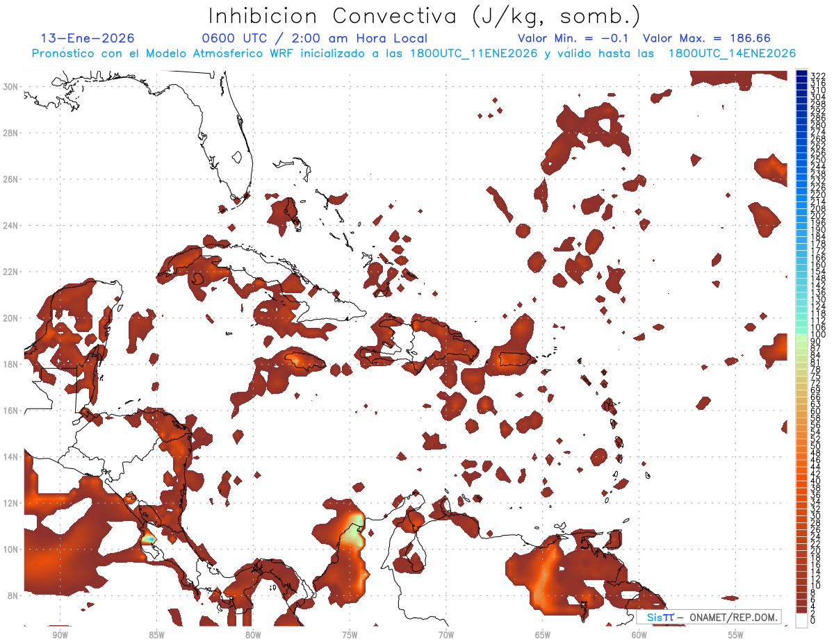Click the '202' value on the color scale
Image resolution: width=834 pixels, height=644 pixels.
tap(818, 216)
